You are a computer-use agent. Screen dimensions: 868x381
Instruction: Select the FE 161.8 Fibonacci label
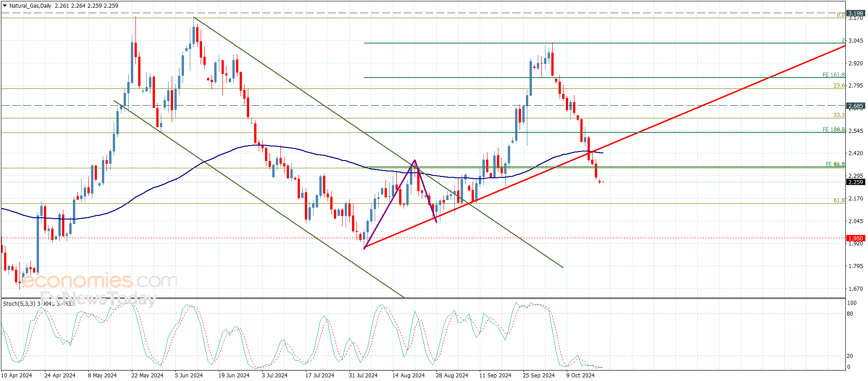[x=834, y=75]
